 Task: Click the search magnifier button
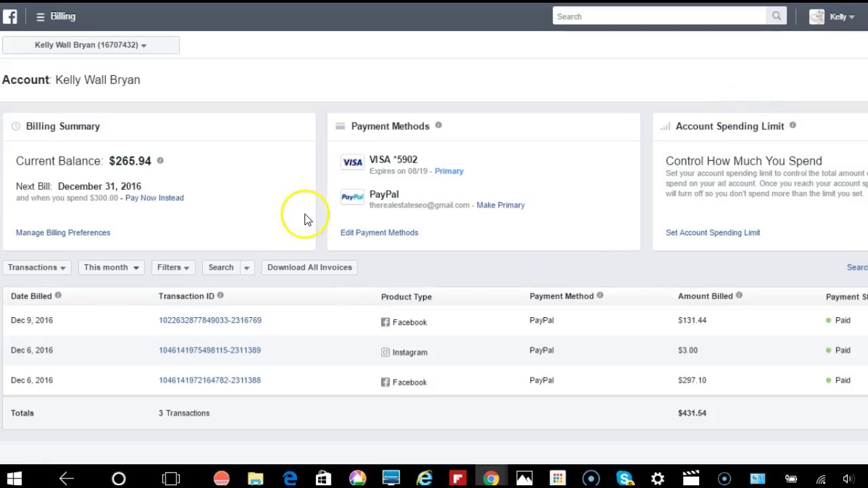pyautogui.click(x=776, y=16)
